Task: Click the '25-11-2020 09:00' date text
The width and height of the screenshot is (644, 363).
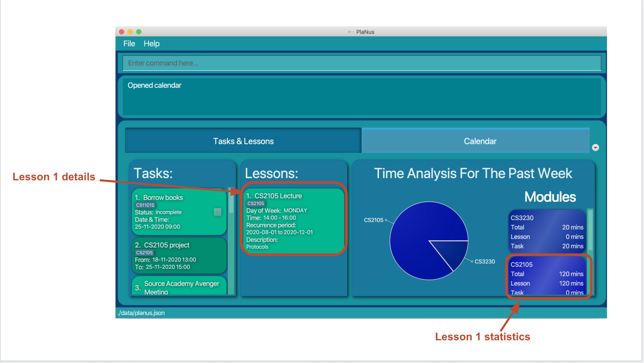Action: coord(158,227)
